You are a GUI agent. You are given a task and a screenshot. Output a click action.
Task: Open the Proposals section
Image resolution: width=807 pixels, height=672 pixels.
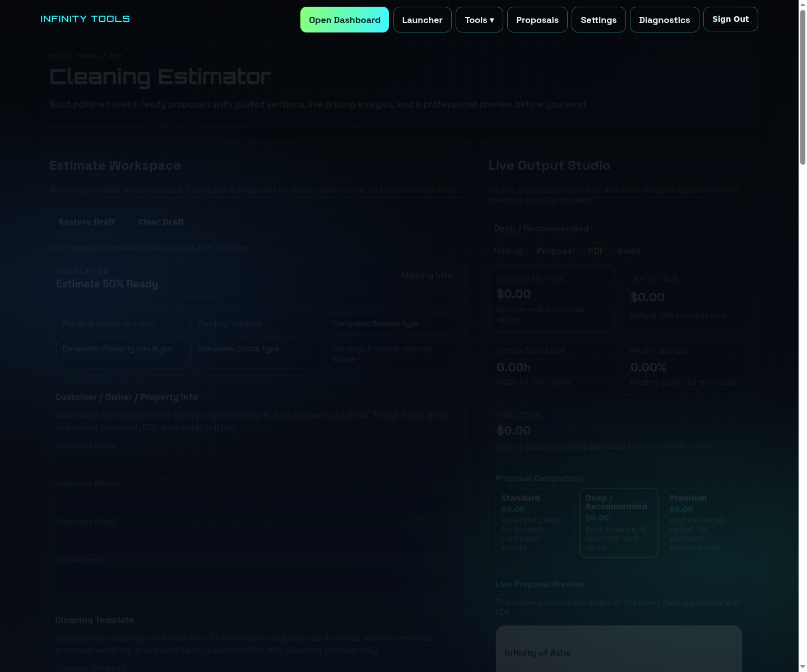[537, 20]
